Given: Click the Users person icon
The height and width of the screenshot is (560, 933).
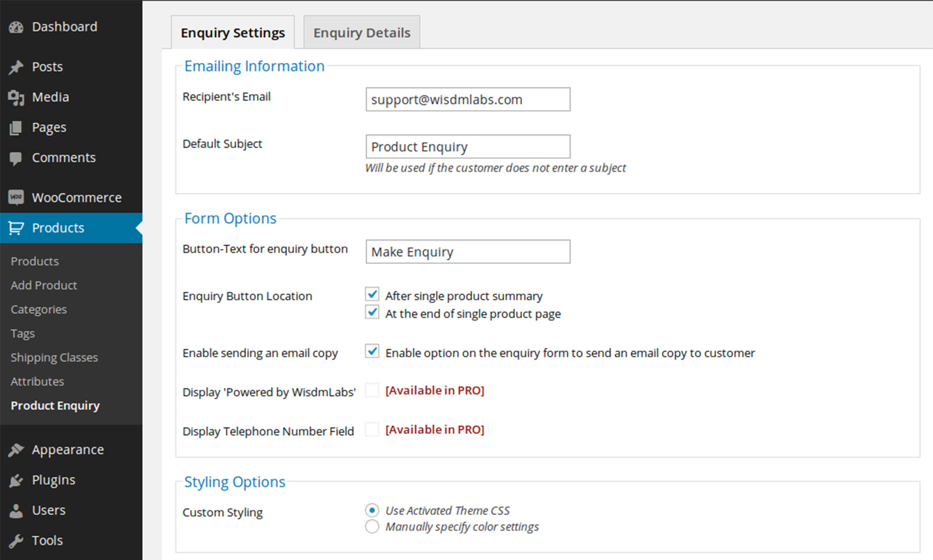Looking at the screenshot, I should click(x=16, y=510).
